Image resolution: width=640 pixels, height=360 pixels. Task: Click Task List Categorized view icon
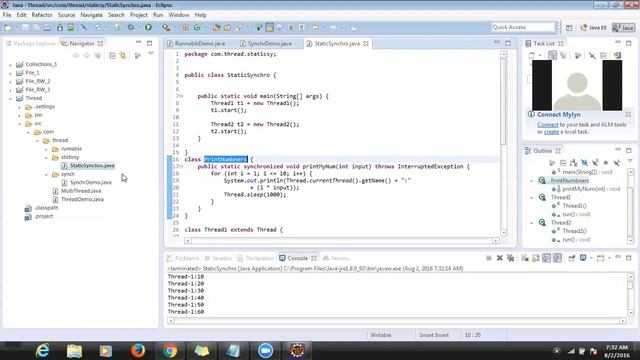(x=552, y=56)
